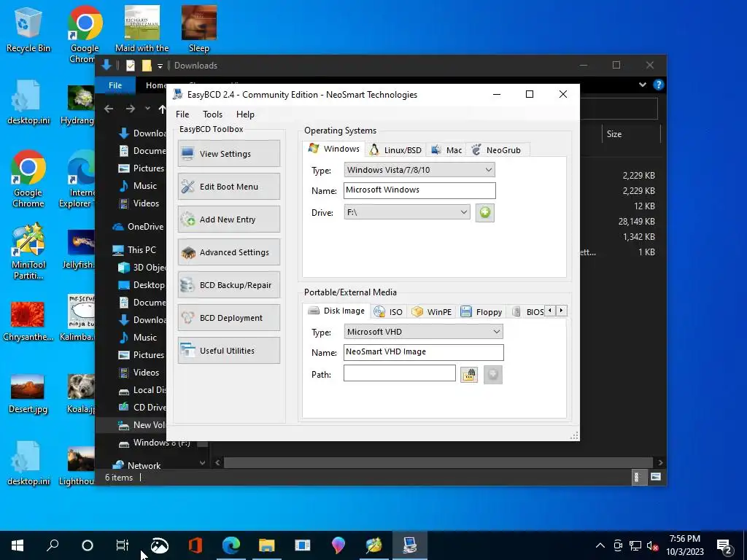Open the EasyBCD File menu

[x=182, y=114]
